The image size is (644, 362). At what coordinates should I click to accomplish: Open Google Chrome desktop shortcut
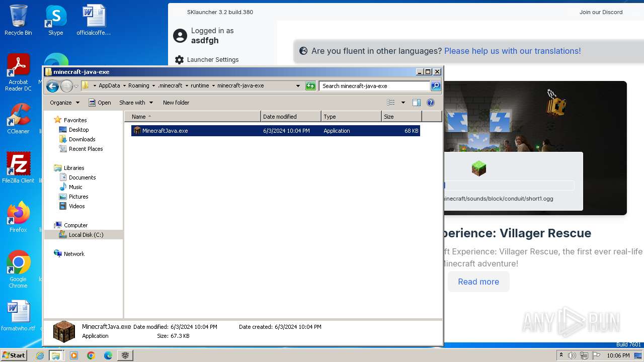tap(18, 269)
